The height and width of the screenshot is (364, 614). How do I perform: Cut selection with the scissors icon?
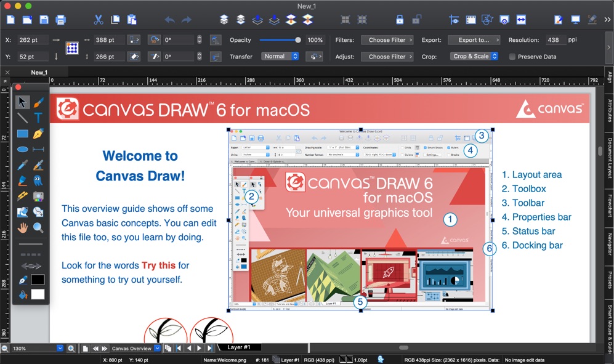[99, 20]
